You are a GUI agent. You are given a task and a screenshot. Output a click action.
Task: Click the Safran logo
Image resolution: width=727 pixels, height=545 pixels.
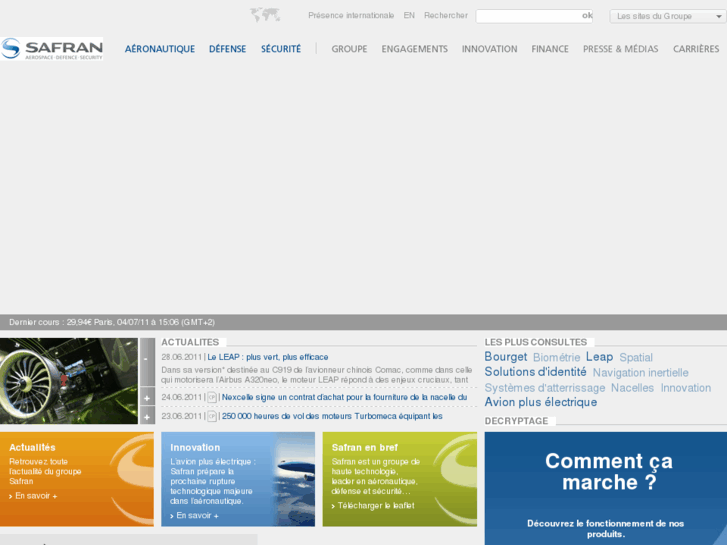pyautogui.click(x=51, y=49)
